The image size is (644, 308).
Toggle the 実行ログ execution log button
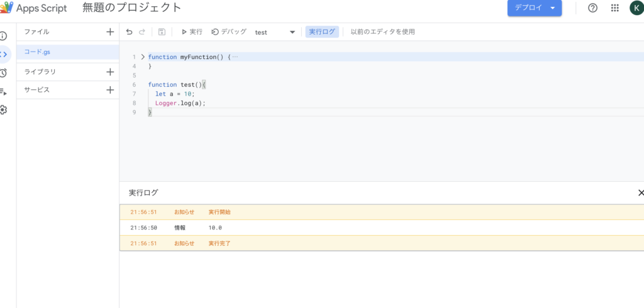(322, 32)
